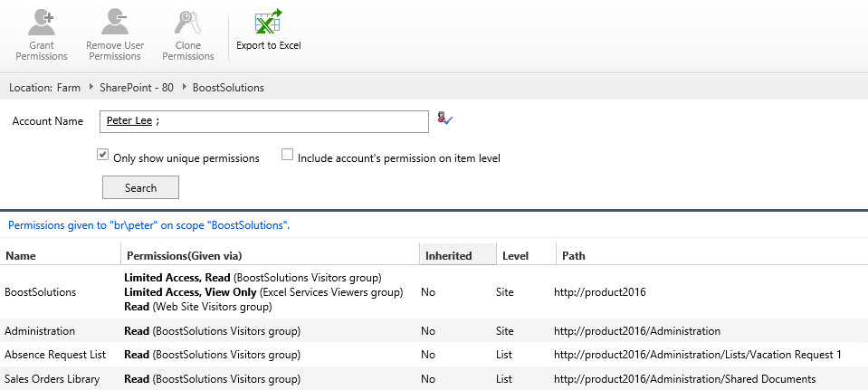868x390 pixels.
Task: Click the Level column header
Action: point(515,256)
